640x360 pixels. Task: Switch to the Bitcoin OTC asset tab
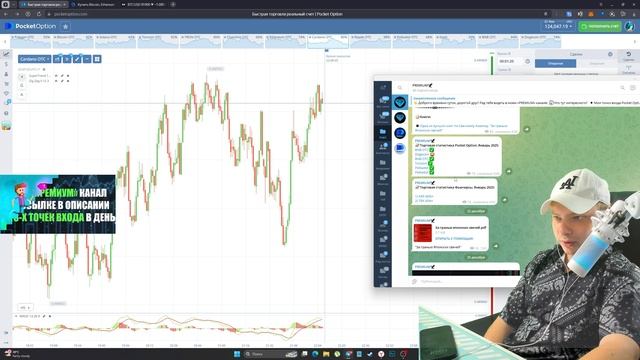click(73, 41)
